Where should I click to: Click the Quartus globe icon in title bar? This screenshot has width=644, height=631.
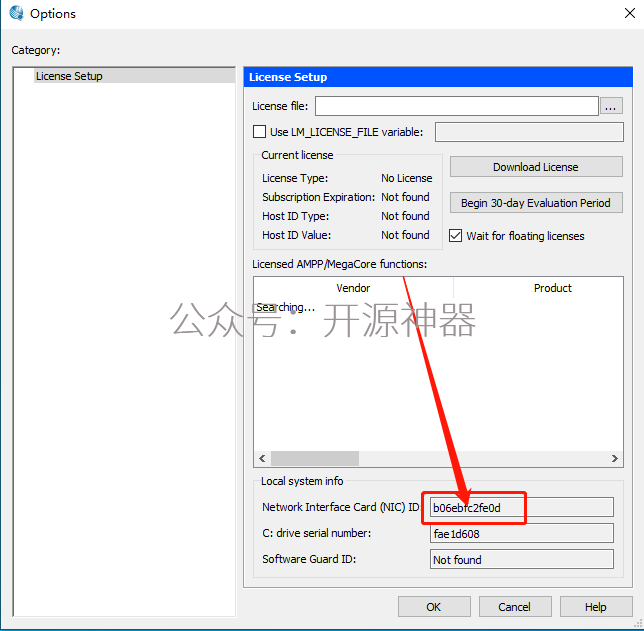click(16, 13)
